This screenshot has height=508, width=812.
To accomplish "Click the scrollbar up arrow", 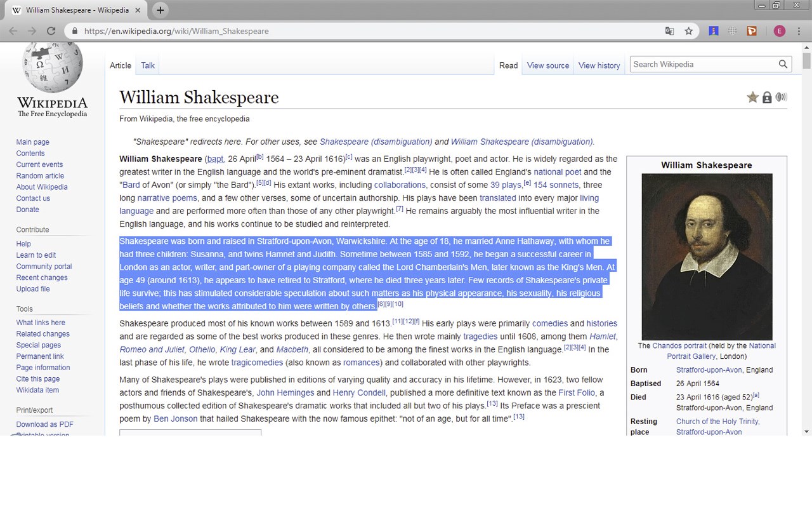I will (806, 47).
